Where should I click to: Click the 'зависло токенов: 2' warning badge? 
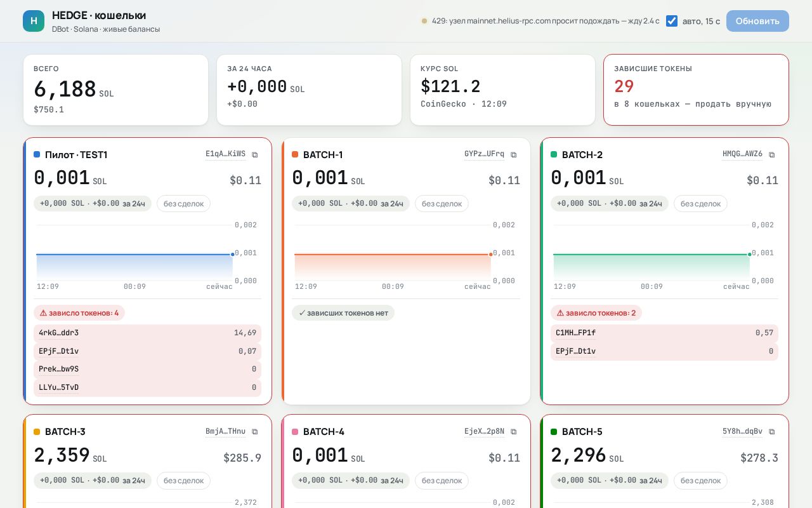pyautogui.click(x=596, y=312)
